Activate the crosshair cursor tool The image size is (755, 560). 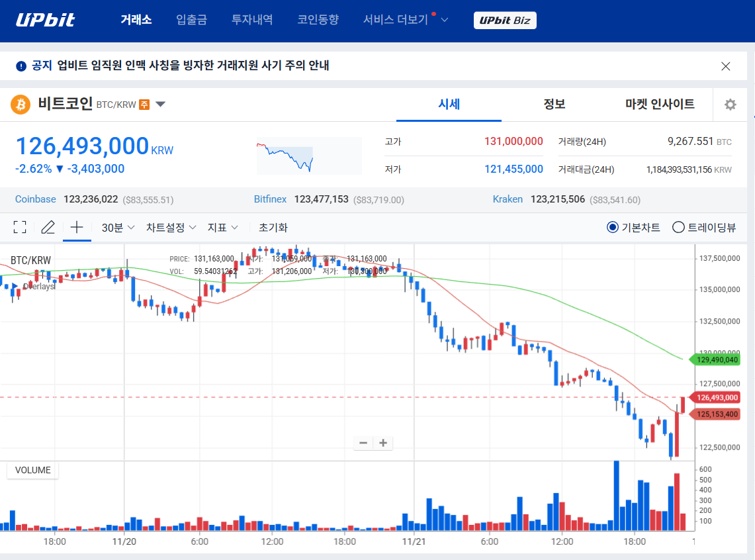(x=77, y=227)
